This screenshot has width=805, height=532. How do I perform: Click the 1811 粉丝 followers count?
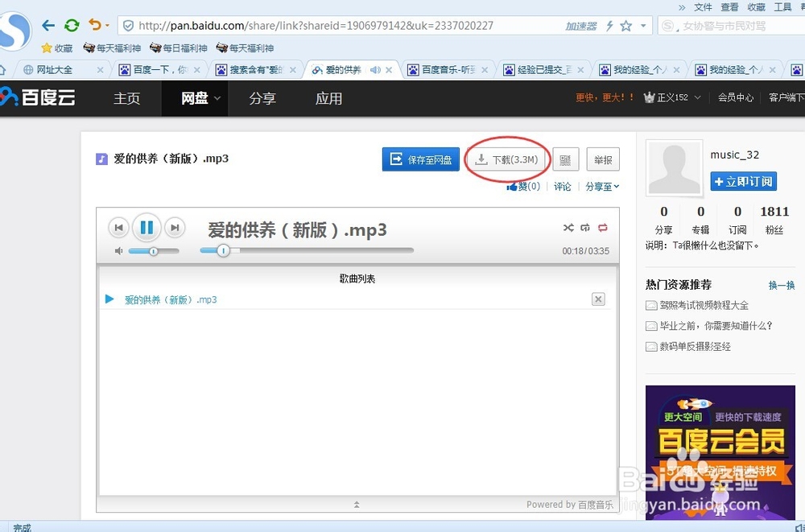[774, 220]
